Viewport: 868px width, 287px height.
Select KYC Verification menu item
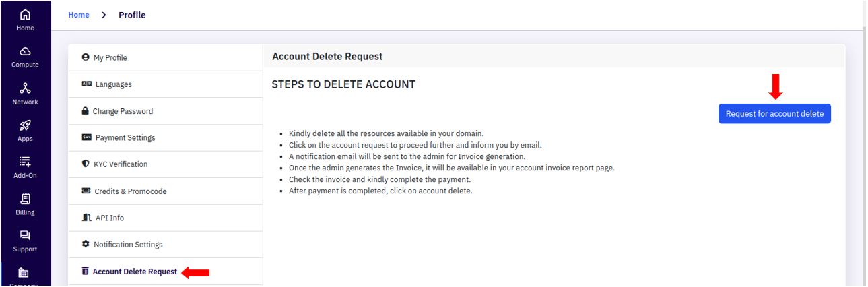tap(166, 164)
